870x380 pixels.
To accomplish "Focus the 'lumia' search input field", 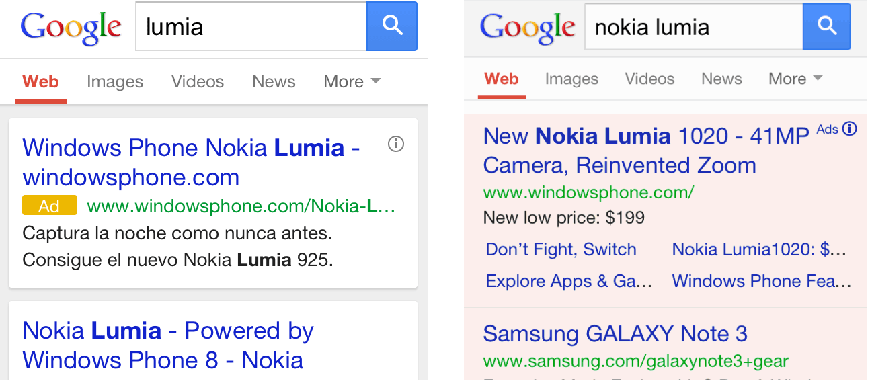I will [251, 26].
